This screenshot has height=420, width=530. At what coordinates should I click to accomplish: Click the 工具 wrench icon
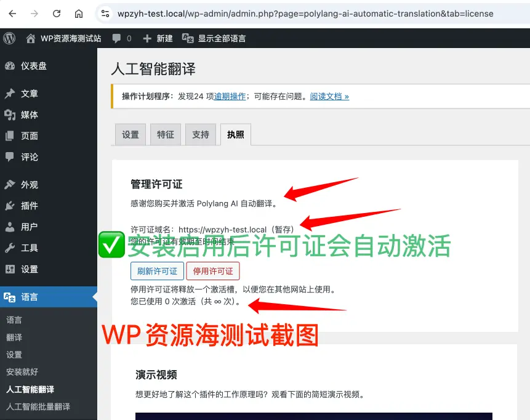pyautogui.click(x=10, y=248)
